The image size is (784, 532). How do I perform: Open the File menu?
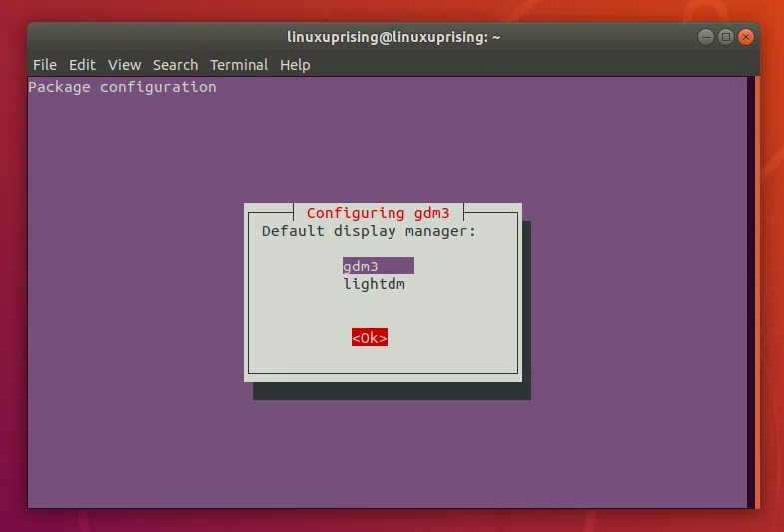click(x=45, y=65)
